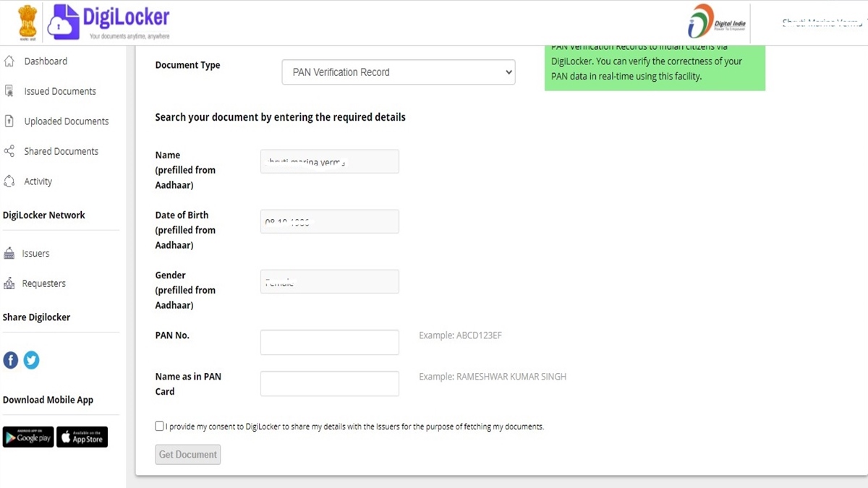The image size is (868, 488).
Task: Open the Google Play download badge
Action: pyautogui.click(x=28, y=437)
